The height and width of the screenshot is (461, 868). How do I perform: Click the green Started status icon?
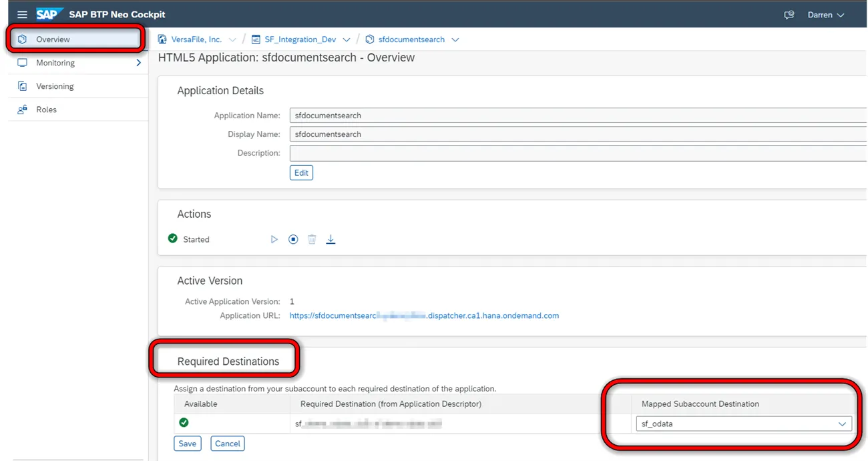173,239
